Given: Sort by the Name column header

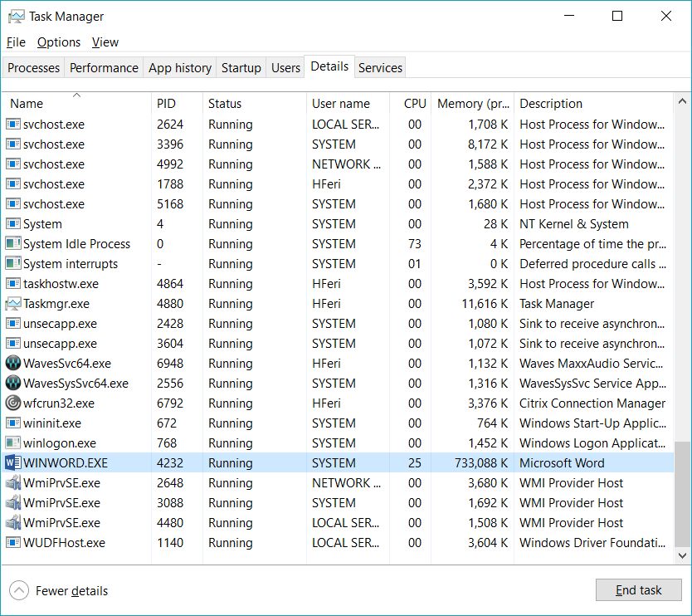Looking at the screenshot, I should pyautogui.click(x=76, y=103).
